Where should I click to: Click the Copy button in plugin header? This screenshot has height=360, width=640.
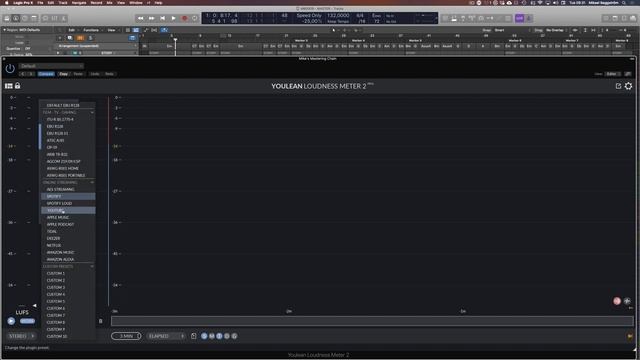click(x=64, y=74)
